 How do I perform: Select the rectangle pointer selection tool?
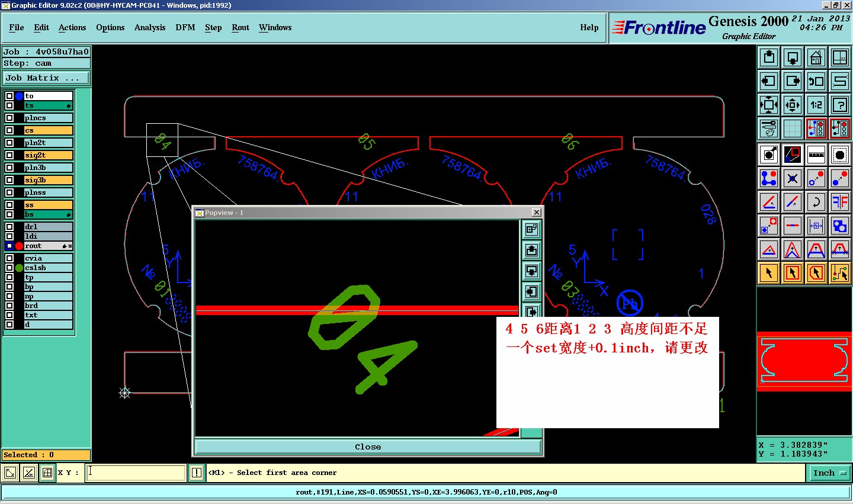(793, 273)
